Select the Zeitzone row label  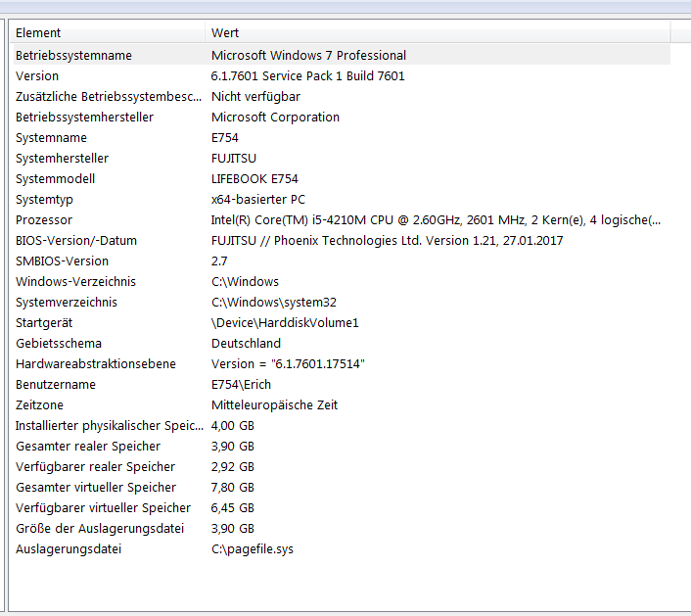pos(39,405)
